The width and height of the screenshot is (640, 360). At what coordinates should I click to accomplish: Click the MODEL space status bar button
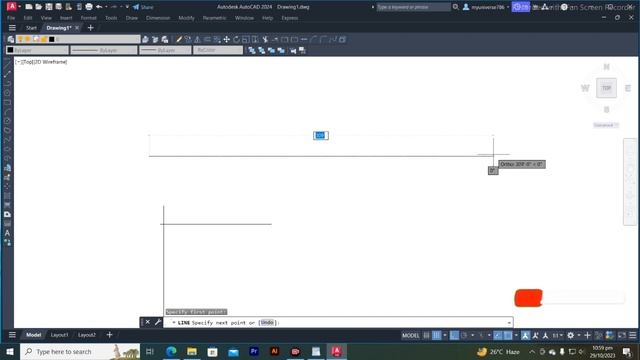tap(410, 335)
